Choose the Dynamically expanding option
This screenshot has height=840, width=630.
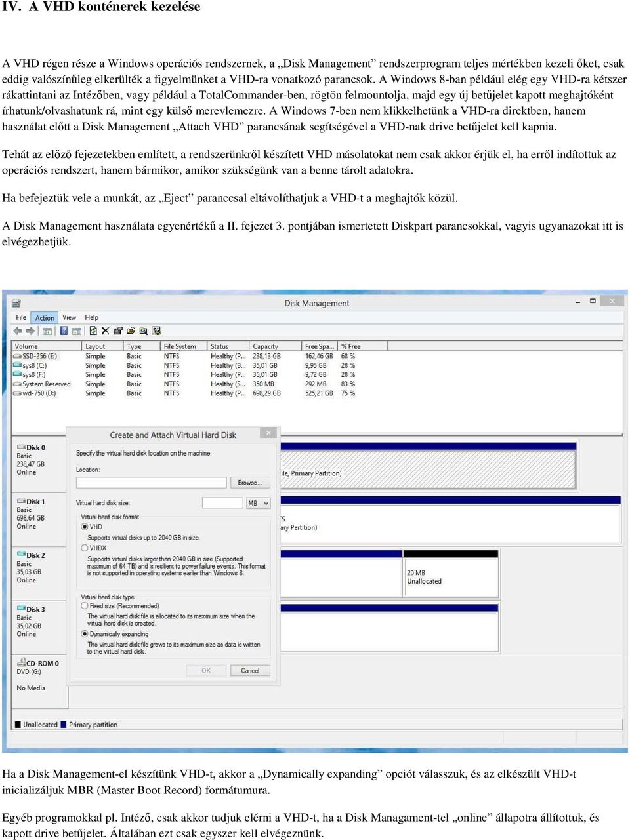85,634
